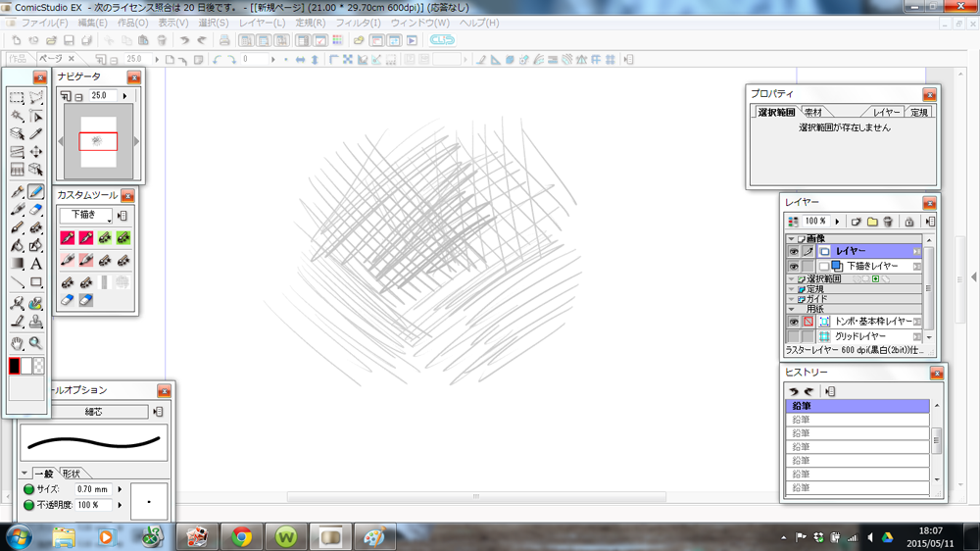Click the flip horizontal icon in page toolbar
The width and height of the screenshot is (980, 551).
coord(301,60)
